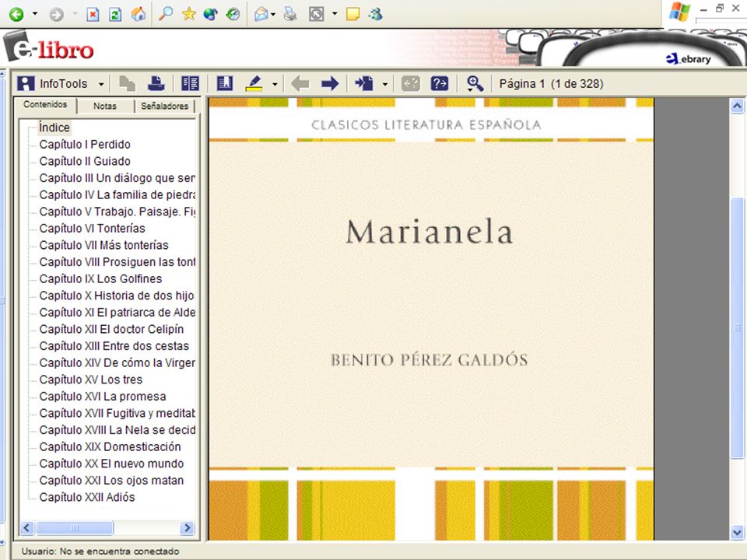Open Capítulo I Perdido
The image size is (747, 560).
[85, 145]
